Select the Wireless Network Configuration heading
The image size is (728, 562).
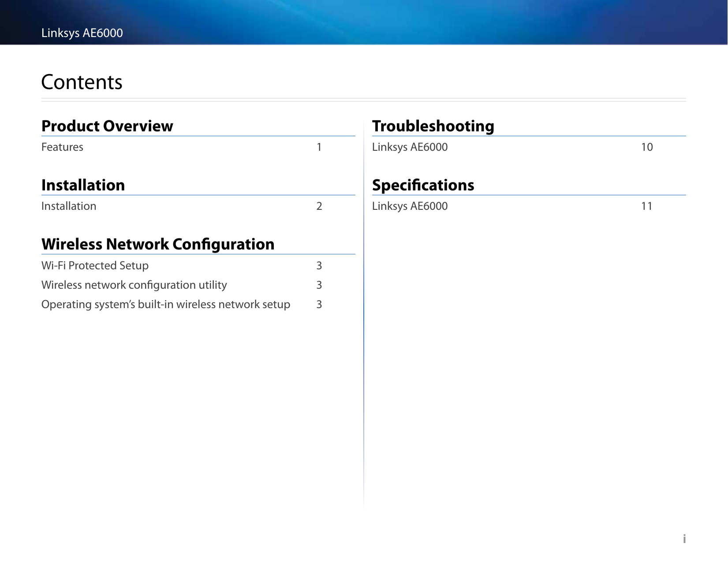tap(158, 244)
